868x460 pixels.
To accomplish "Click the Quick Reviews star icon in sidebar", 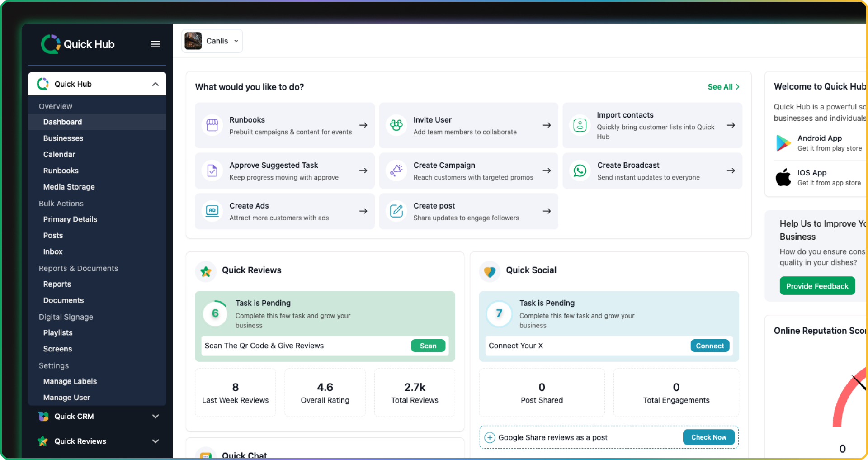I will pos(43,441).
